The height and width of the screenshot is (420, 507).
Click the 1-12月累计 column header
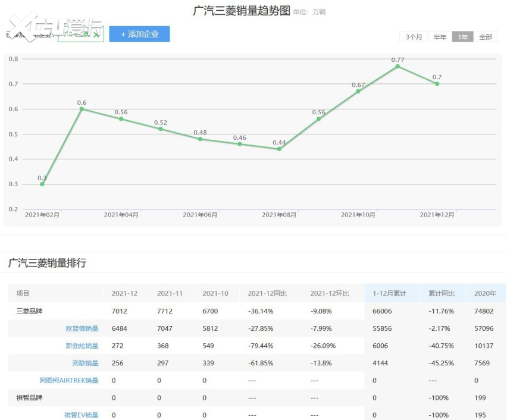[x=389, y=293]
